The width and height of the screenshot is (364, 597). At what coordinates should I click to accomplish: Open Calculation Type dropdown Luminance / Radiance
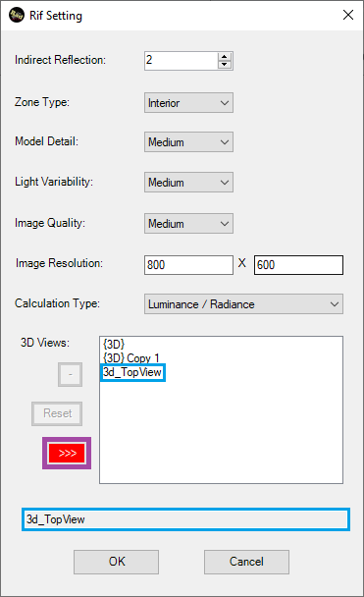coord(243,303)
